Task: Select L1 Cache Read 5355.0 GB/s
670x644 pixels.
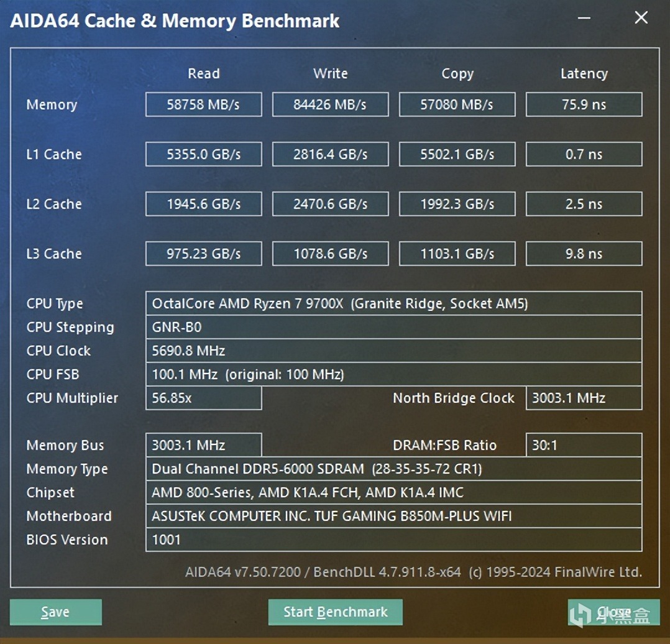Action: click(x=203, y=154)
